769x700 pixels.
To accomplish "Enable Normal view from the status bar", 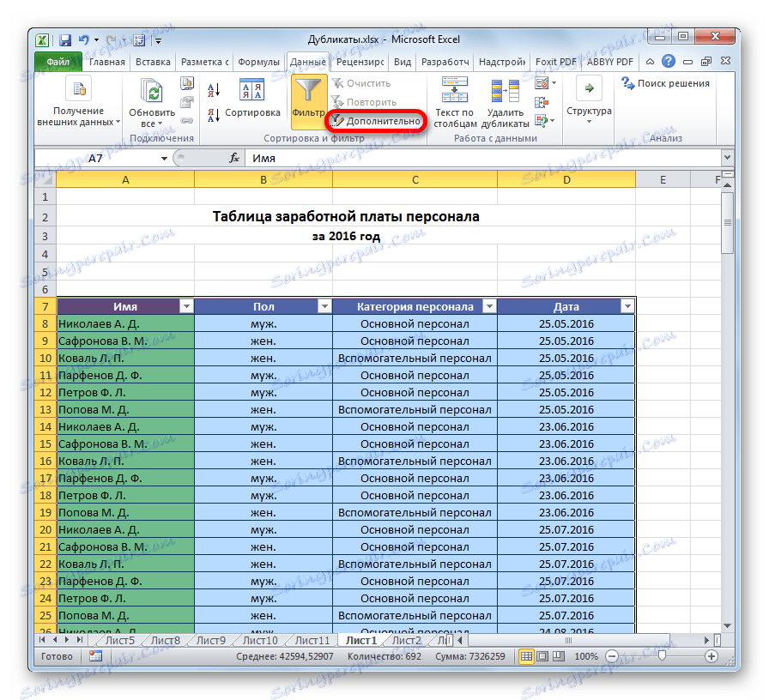I will (527, 656).
